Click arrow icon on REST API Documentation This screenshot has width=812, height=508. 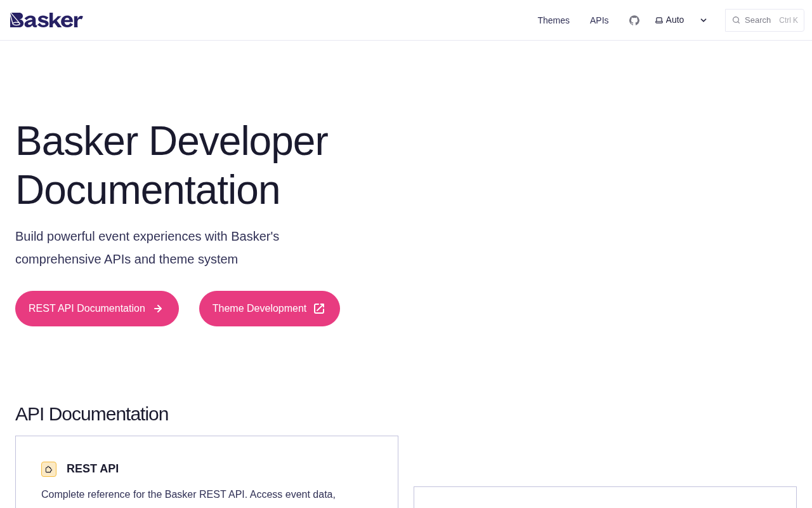pos(158,309)
